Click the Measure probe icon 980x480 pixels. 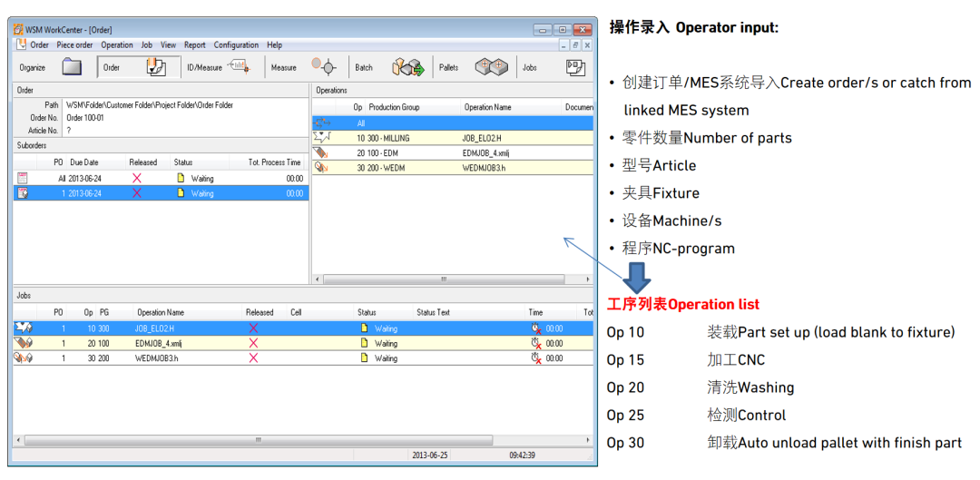(x=324, y=67)
